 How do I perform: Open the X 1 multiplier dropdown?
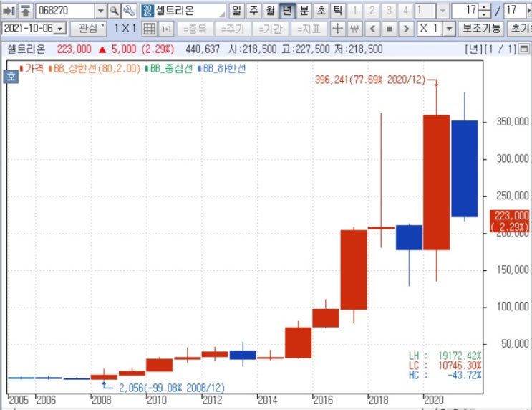point(449,29)
